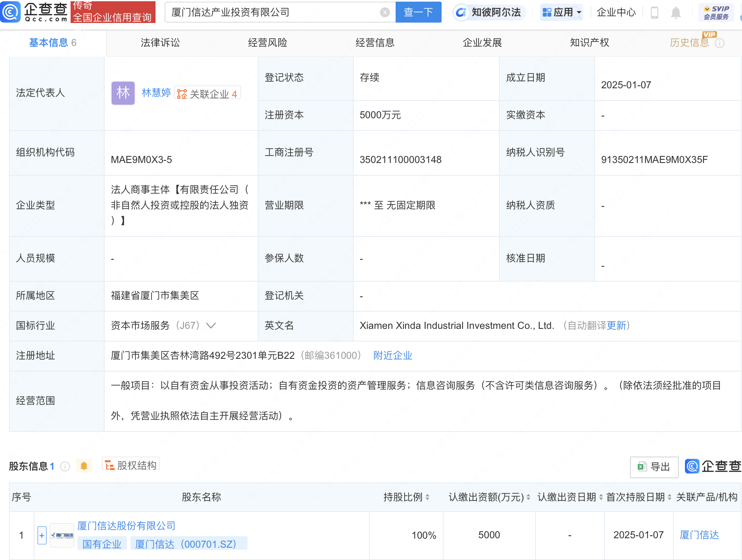The height and width of the screenshot is (560, 742).
Task: Switch to 经营信息 tab
Action: (375, 43)
